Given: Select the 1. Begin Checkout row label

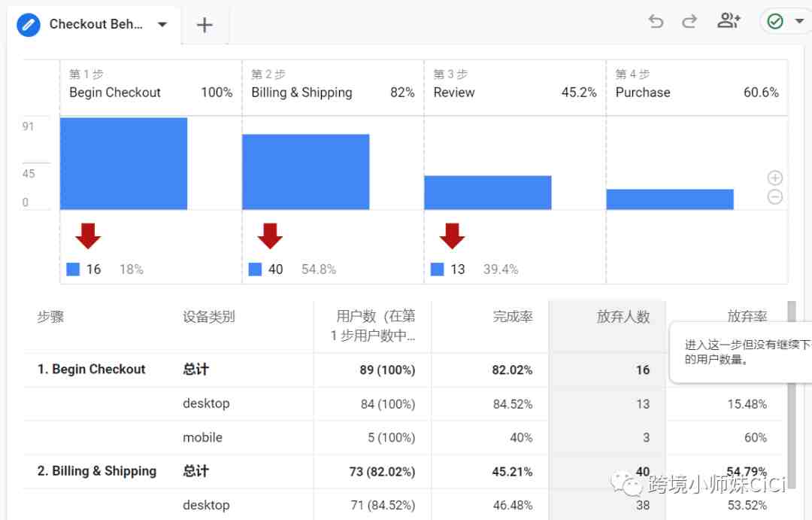Looking at the screenshot, I should click(x=91, y=369).
